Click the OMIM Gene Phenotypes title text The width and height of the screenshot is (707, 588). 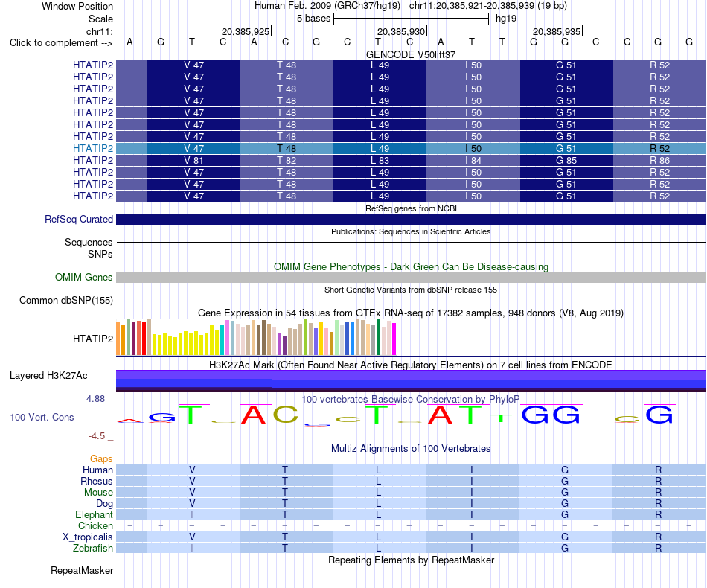point(411,267)
